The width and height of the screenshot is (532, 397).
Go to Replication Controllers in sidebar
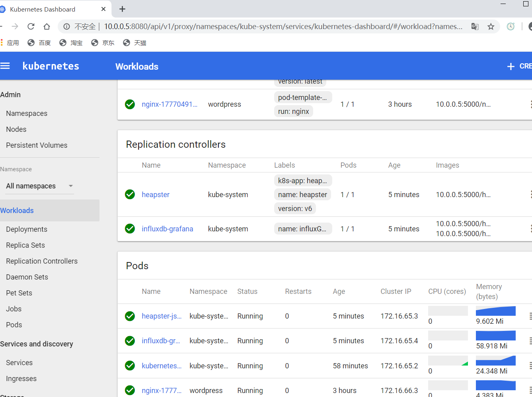pos(42,261)
